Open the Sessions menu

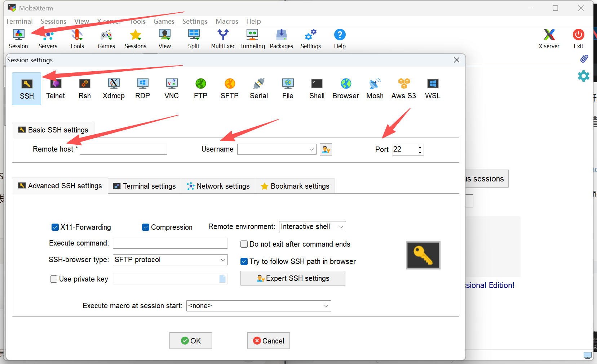pyautogui.click(x=53, y=21)
